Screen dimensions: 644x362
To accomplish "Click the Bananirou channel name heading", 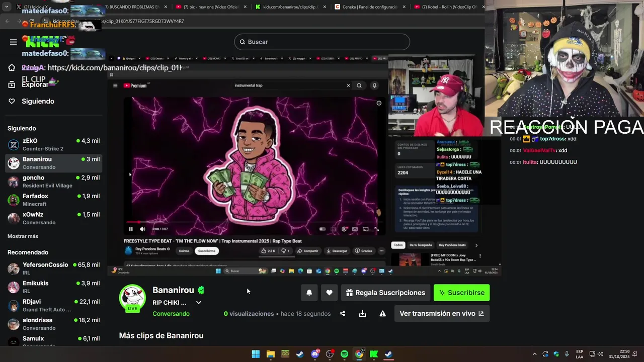I will 173,290.
